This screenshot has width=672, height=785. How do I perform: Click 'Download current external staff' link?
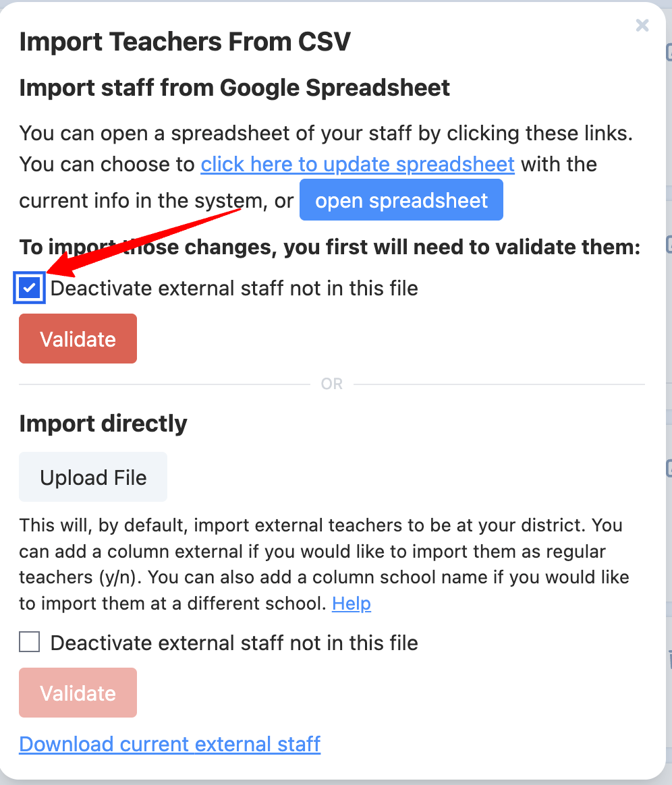[169, 743]
